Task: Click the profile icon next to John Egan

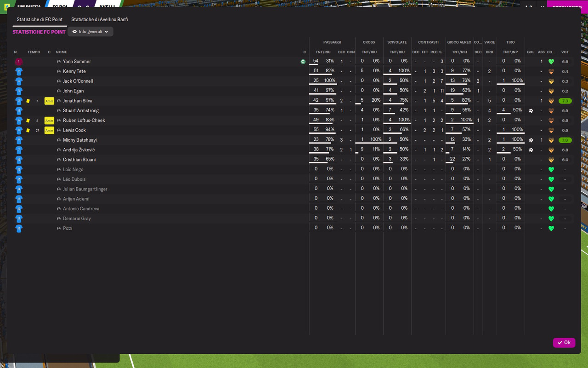Action: [59, 91]
